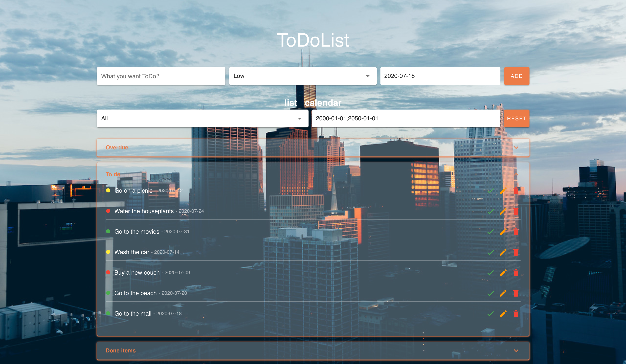626x364 pixels.
Task: Click the RESET filter button
Action: 516,119
